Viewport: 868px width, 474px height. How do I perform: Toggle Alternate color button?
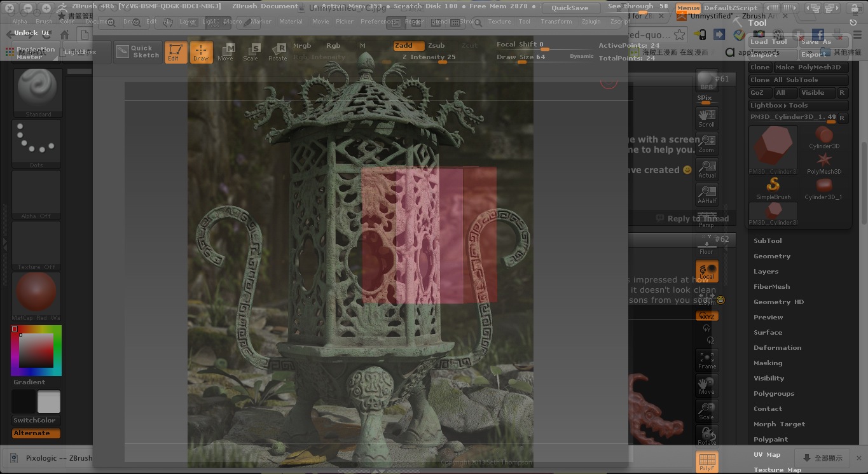tap(36, 433)
